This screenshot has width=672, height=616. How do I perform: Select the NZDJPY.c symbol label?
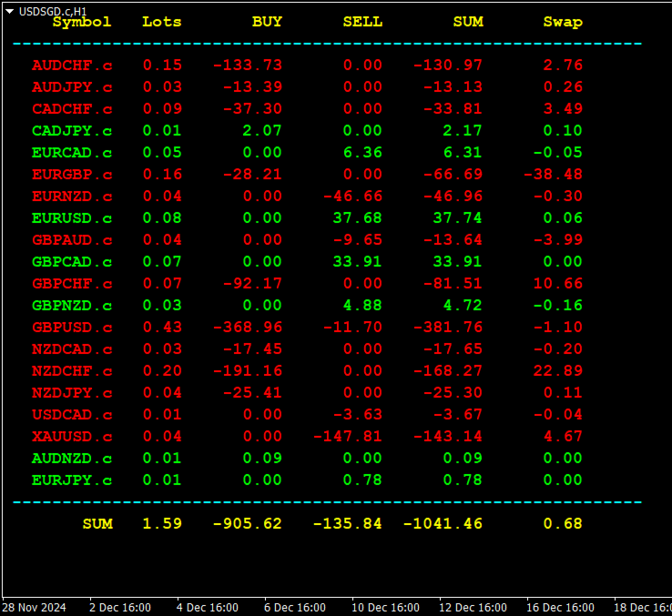point(72,393)
